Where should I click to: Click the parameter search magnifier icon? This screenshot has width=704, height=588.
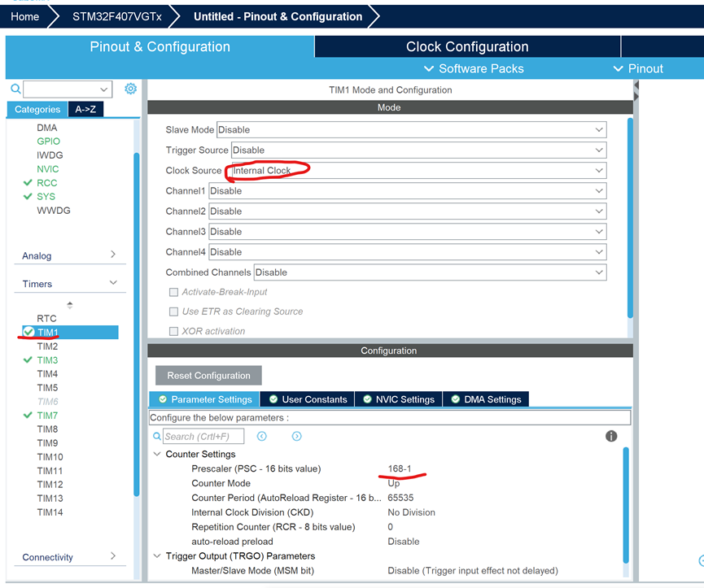pyautogui.click(x=157, y=436)
